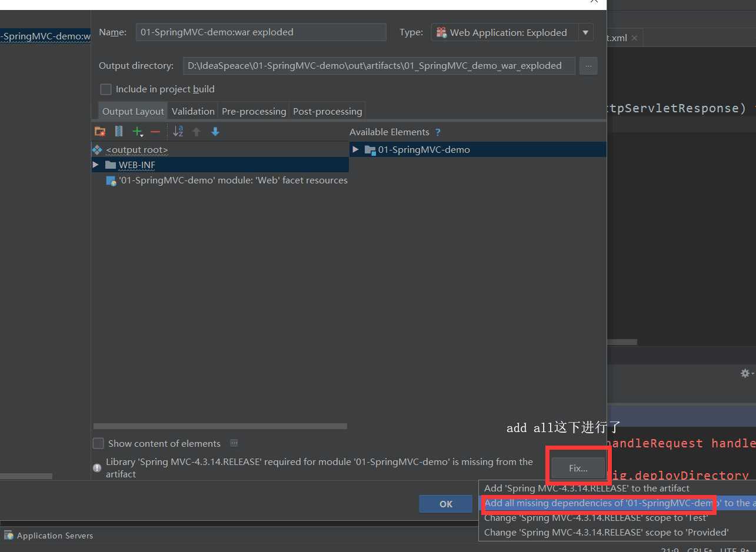Click the Create Directory toolbar icon

[x=100, y=132]
